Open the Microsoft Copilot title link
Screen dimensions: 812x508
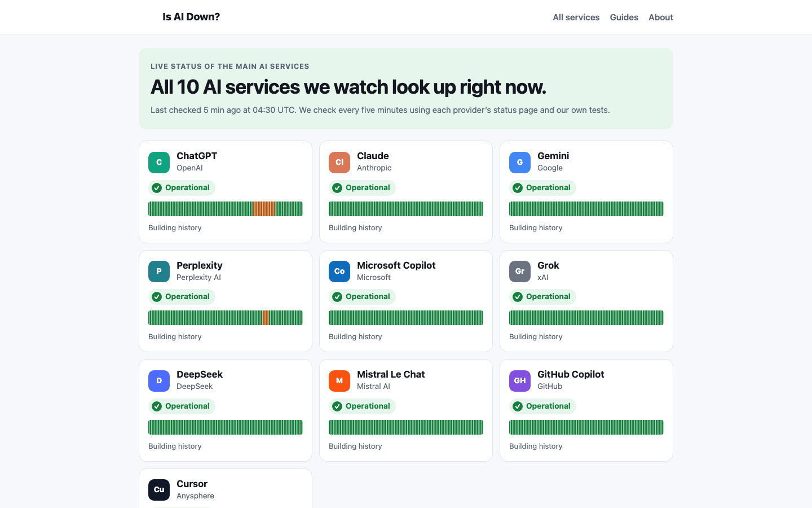coord(396,265)
